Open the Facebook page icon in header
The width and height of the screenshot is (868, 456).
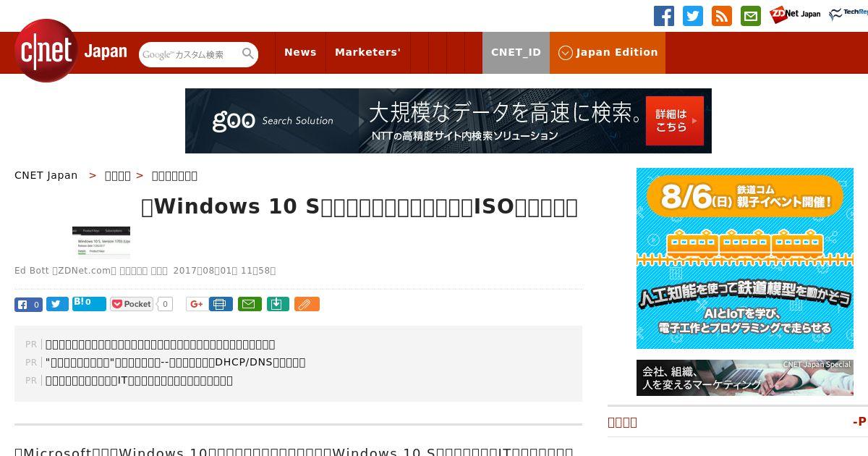click(664, 16)
